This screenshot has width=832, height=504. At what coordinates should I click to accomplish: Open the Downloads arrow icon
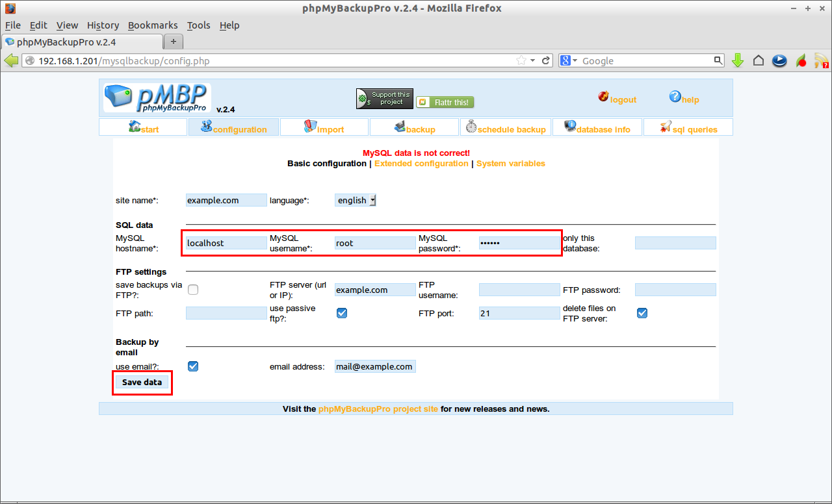[738, 60]
